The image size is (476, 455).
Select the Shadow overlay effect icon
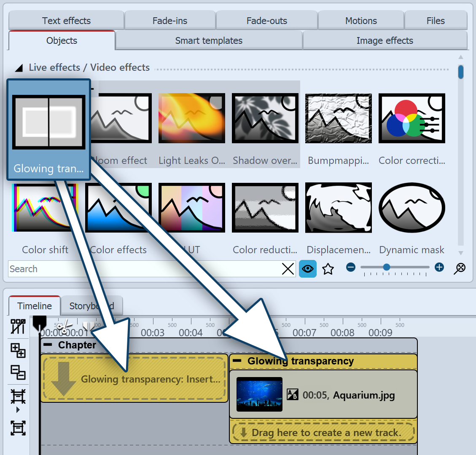(265, 118)
